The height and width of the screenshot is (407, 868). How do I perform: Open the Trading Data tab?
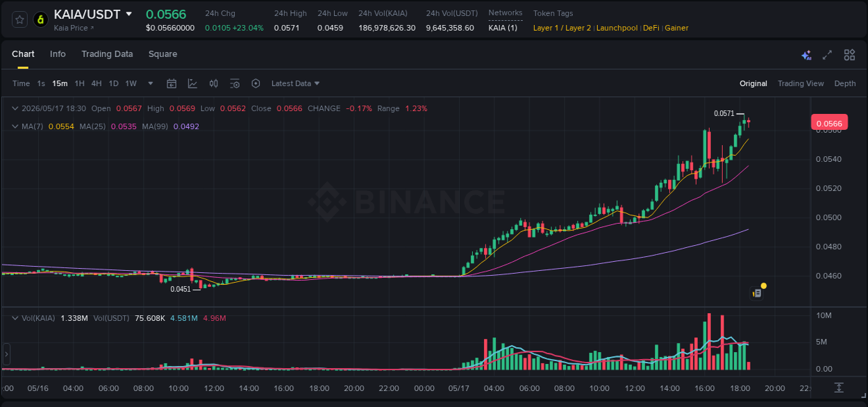(107, 54)
